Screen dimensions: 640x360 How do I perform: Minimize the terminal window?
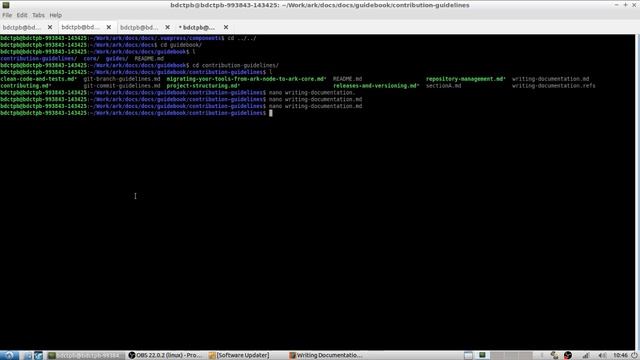tap(616, 5)
